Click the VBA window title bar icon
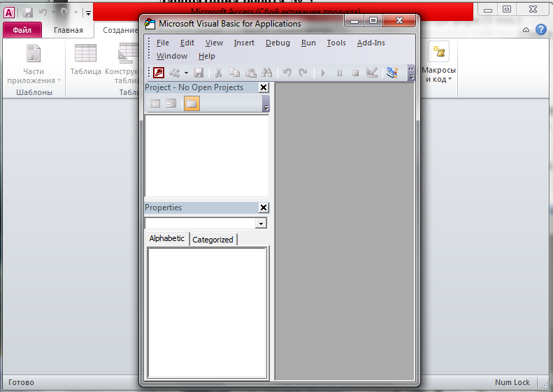The height and width of the screenshot is (392, 553). coord(150,23)
